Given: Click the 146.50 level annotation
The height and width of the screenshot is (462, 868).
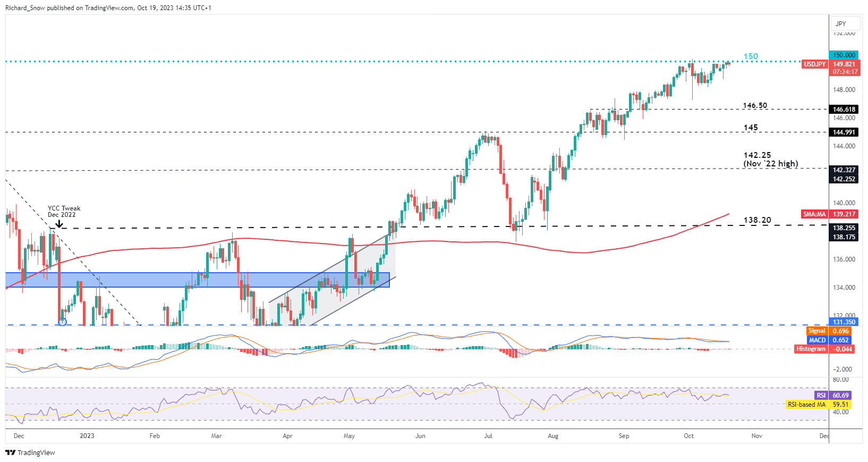Looking at the screenshot, I should pos(755,105).
